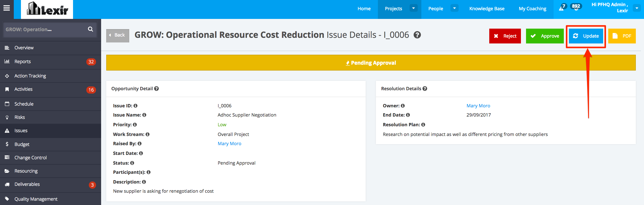Open Mary Moro link under Raised By
644x205 pixels.
tap(229, 143)
